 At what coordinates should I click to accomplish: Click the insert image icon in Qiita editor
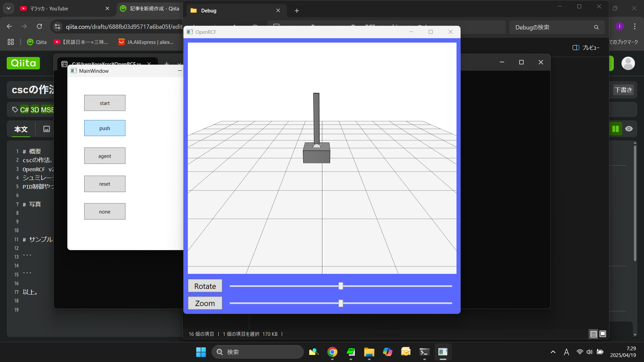coord(47,129)
